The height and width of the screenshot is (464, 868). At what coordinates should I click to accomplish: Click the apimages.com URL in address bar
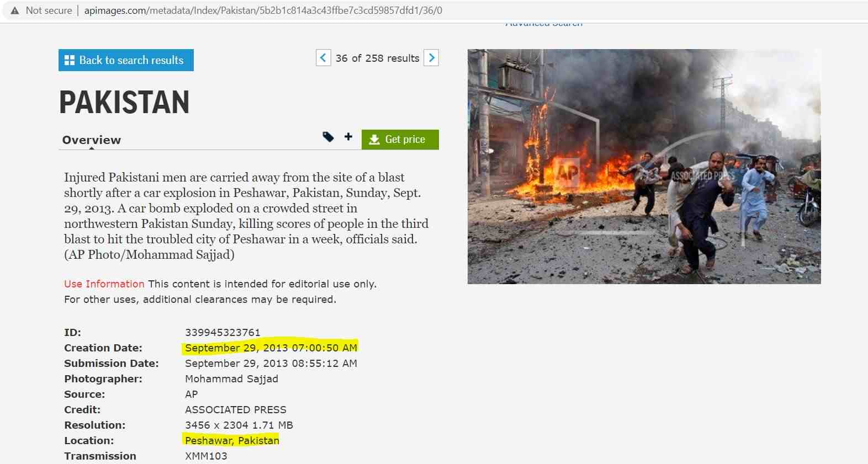263,10
